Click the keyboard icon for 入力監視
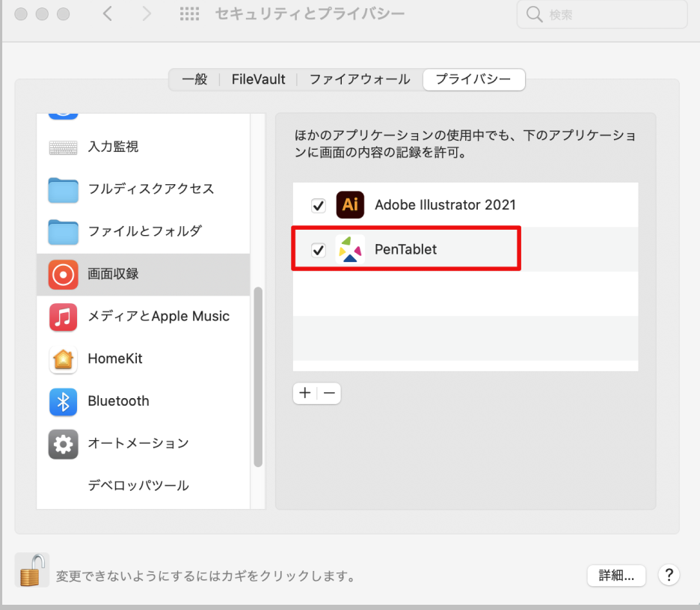 pyautogui.click(x=63, y=147)
